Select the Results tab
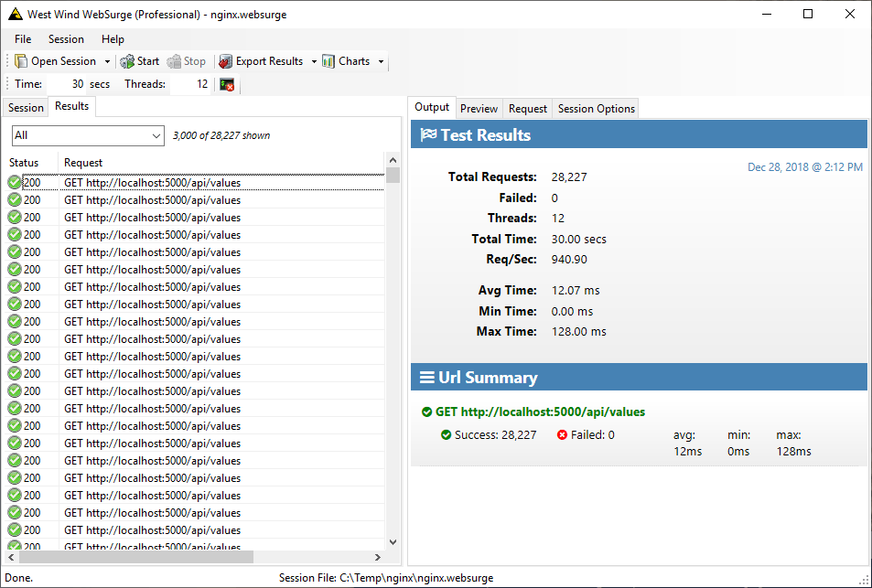The height and width of the screenshot is (588, 872). coord(71,106)
